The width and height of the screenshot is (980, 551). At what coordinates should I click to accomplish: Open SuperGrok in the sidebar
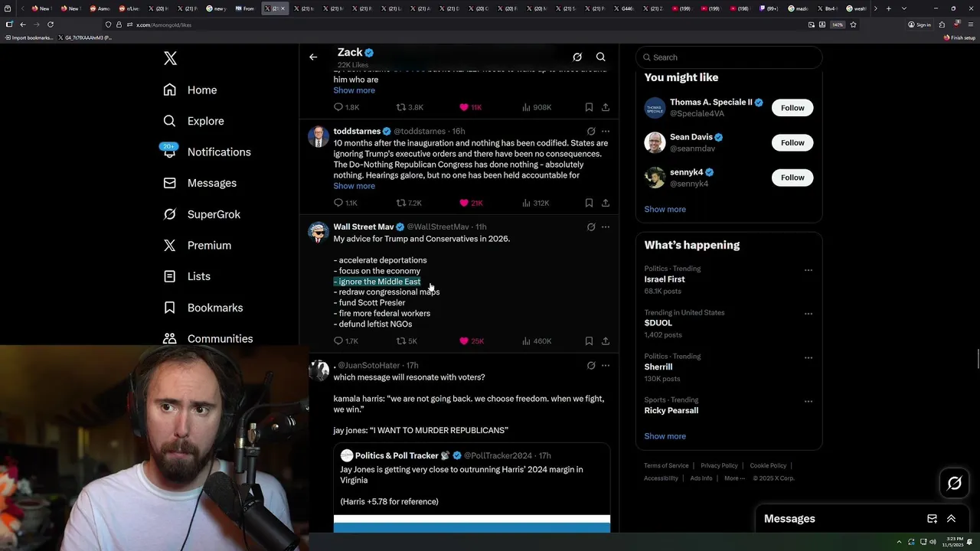pos(201,214)
